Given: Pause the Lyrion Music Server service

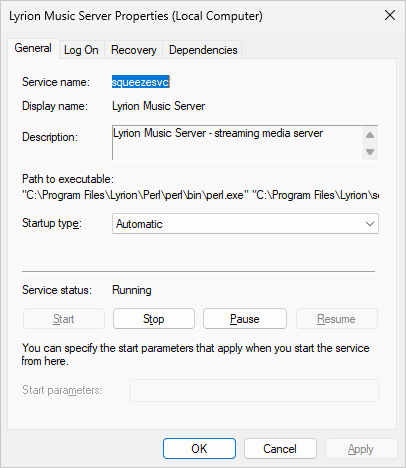Looking at the screenshot, I should (x=245, y=319).
